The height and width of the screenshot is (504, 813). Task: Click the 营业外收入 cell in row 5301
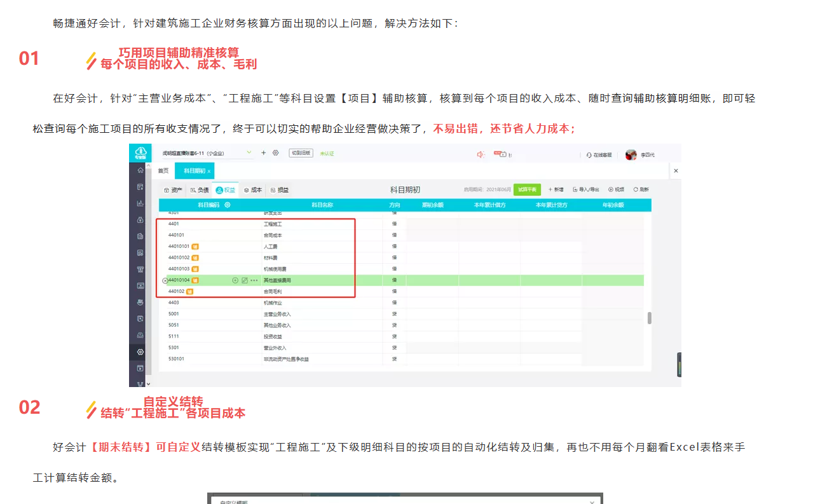275,348
